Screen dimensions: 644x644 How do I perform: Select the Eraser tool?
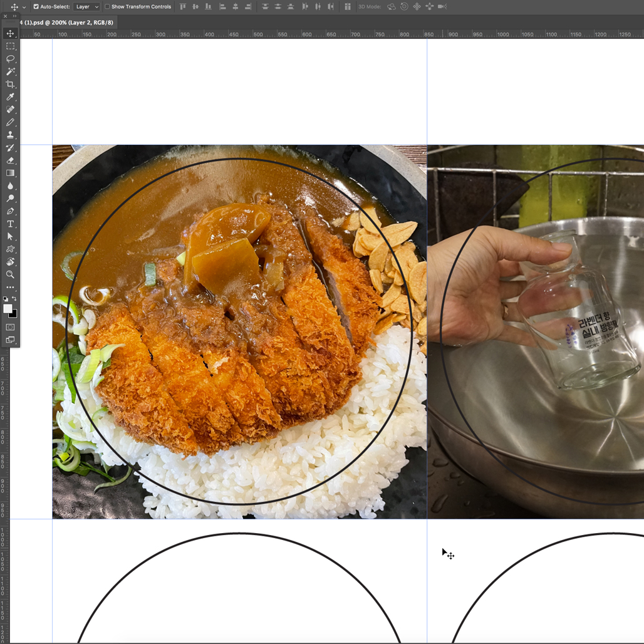[x=10, y=160]
